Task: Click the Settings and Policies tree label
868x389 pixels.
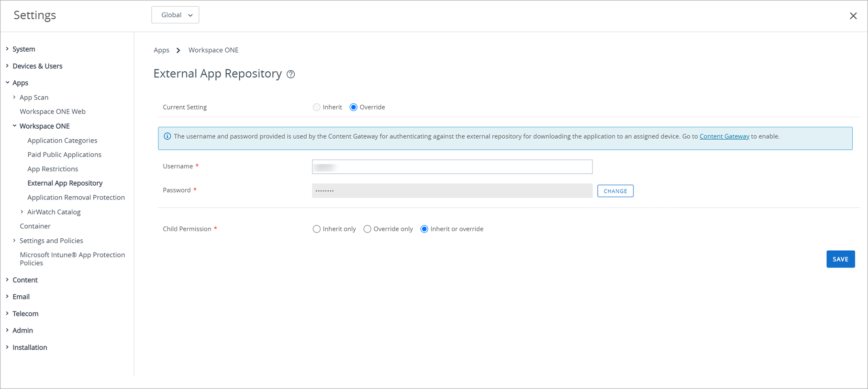Action: [51, 241]
